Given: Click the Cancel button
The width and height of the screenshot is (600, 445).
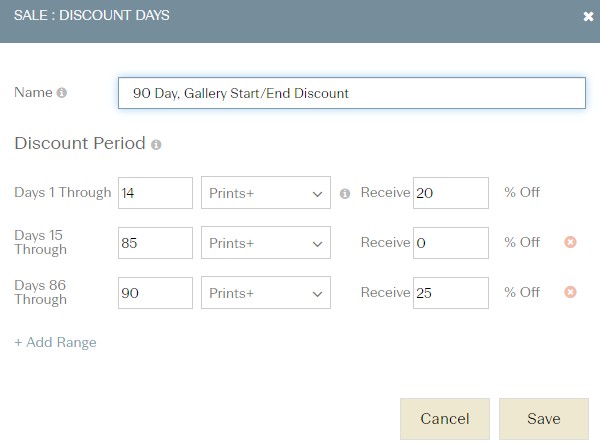Looking at the screenshot, I should [x=445, y=419].
